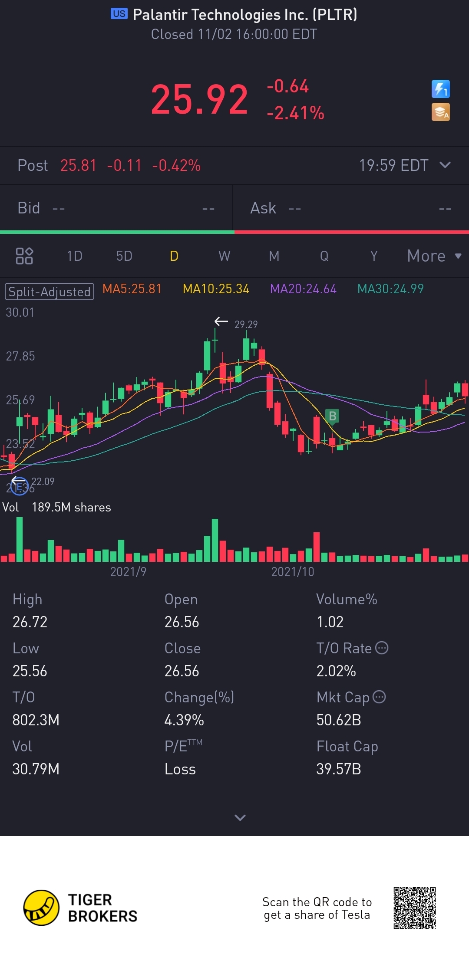Tap the Bid price panel
Screen dimensions: 469x980
(x=116, y=208)
